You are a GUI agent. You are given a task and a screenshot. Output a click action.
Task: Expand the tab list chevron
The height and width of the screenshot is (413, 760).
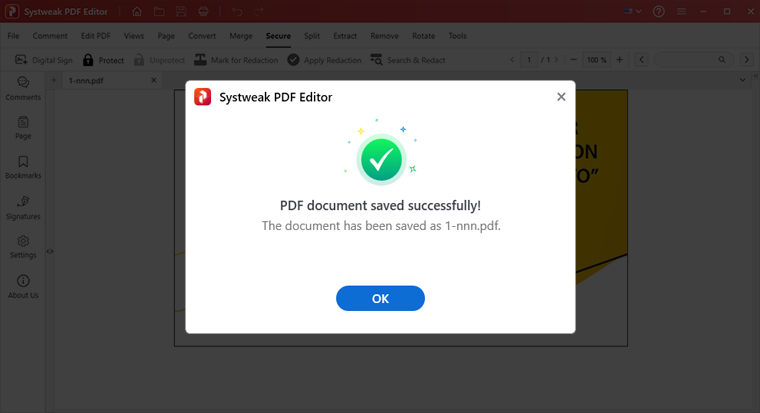pos(742,80)
